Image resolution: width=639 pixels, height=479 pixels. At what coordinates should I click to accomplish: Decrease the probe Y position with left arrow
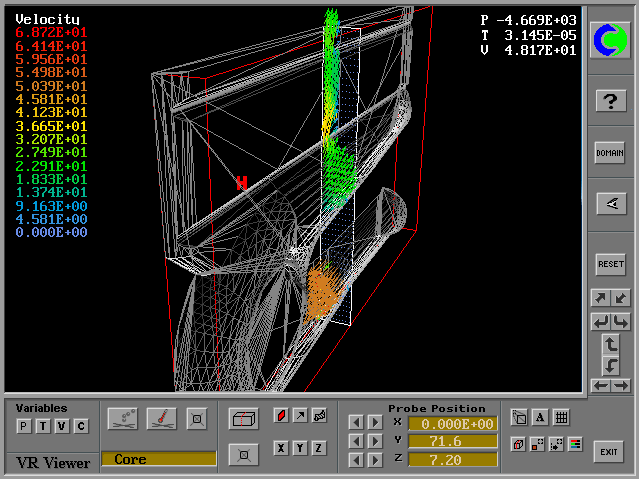coord(356,441)
